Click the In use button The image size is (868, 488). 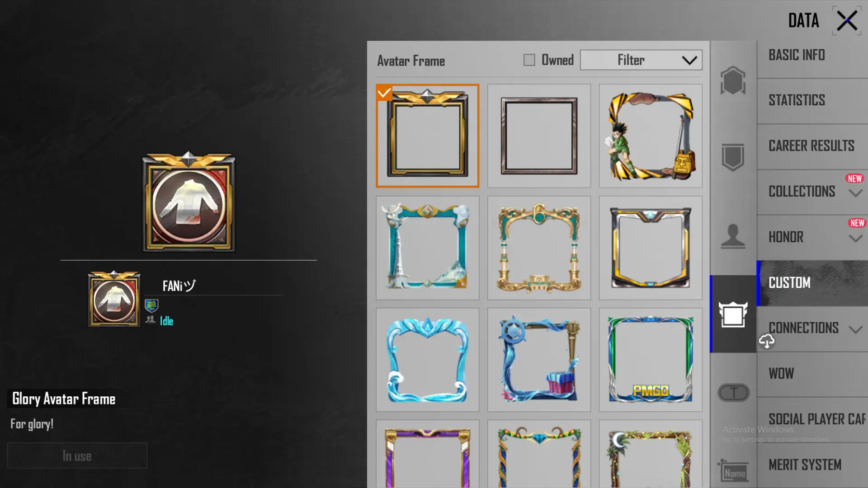pyautogui.click(x=77, y=455)
